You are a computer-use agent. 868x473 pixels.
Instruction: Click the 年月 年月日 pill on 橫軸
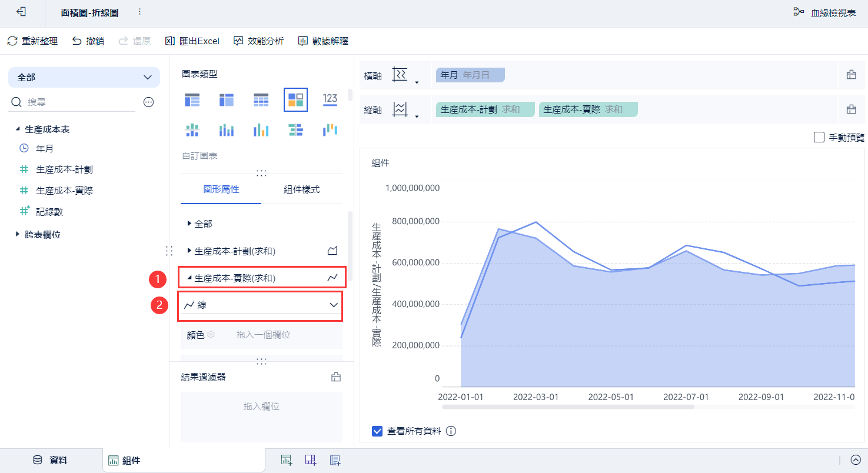(x=470, y=75)
